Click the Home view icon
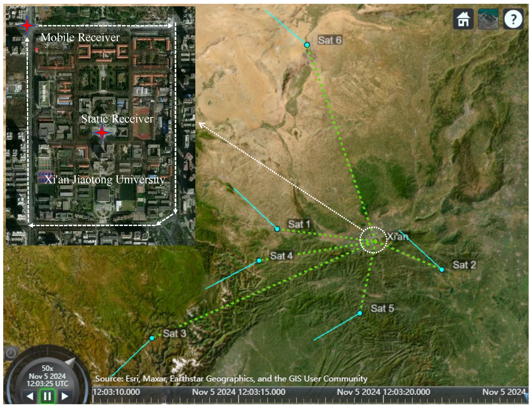This screenshot has height=408, width=532. [x=463, y=19]
